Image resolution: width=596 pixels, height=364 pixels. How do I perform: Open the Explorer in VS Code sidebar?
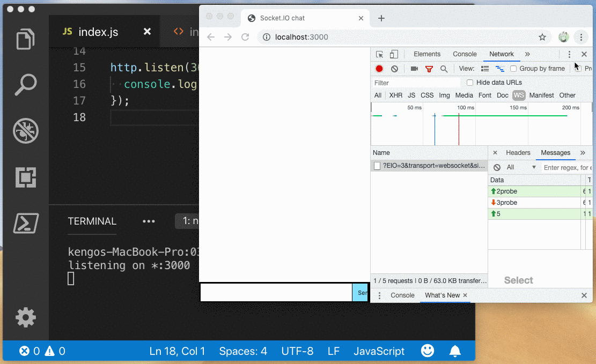click(25, 39)
